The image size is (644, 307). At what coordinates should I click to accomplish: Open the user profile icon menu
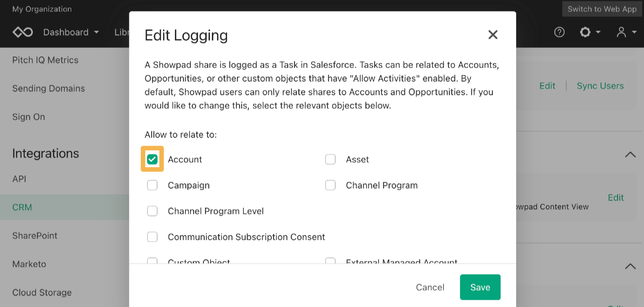626,32
